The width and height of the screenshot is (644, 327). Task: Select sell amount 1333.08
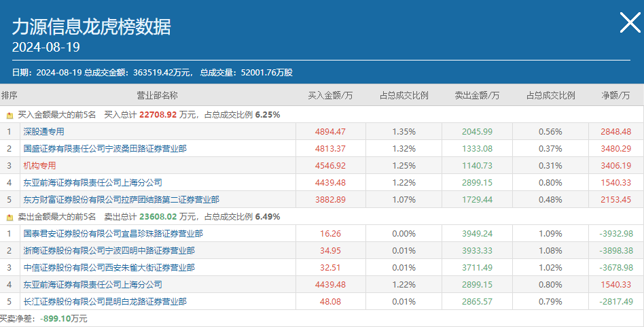coord(477,149)
